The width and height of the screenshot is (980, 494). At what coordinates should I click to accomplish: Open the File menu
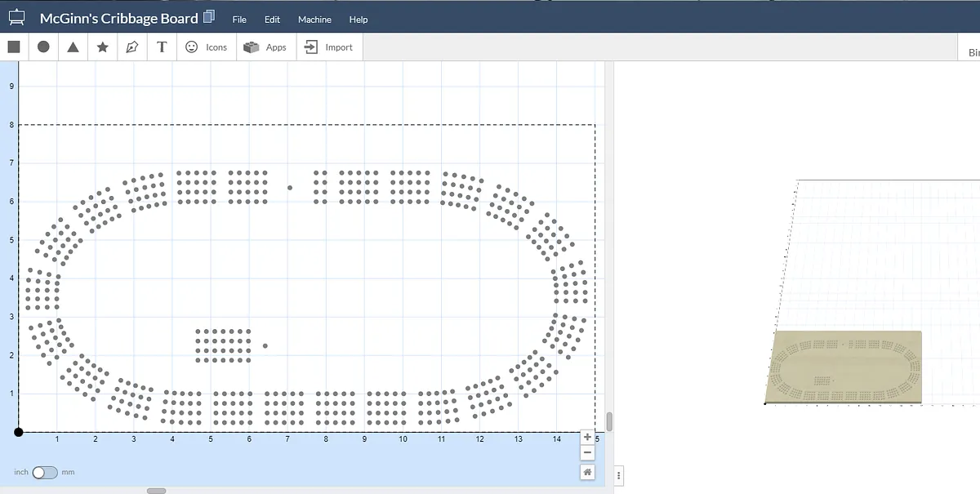click(239, 20)
